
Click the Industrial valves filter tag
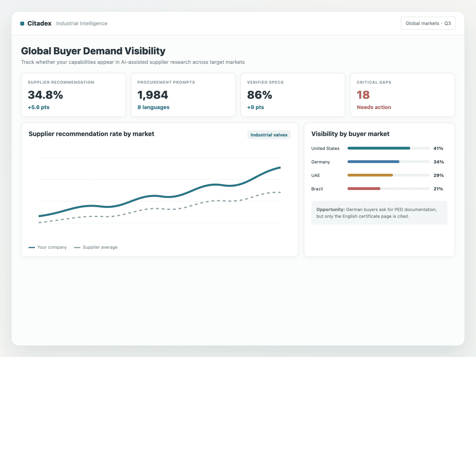[269, 135]
